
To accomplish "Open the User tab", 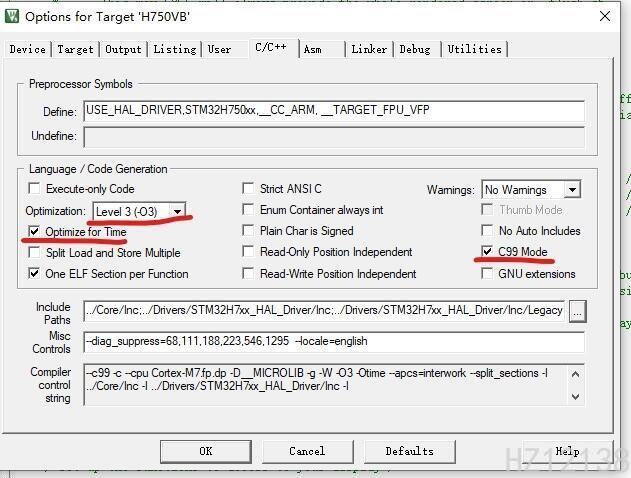I will [219, 49].
